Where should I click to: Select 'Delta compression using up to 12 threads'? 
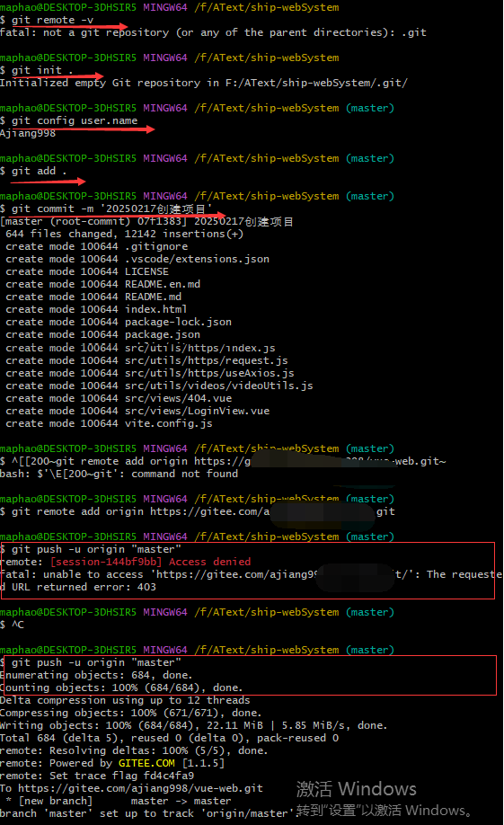(x=125, y=701)
